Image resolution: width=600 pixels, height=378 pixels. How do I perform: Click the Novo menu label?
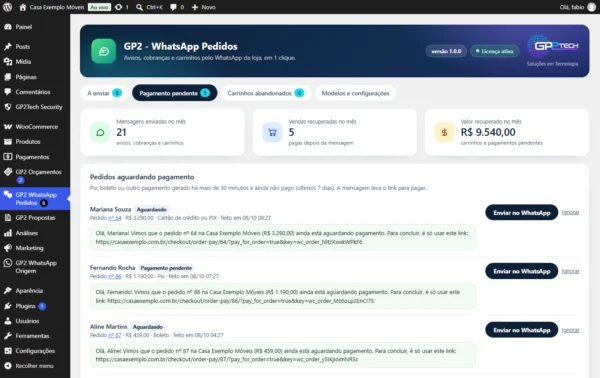click(x=209, y=7)
